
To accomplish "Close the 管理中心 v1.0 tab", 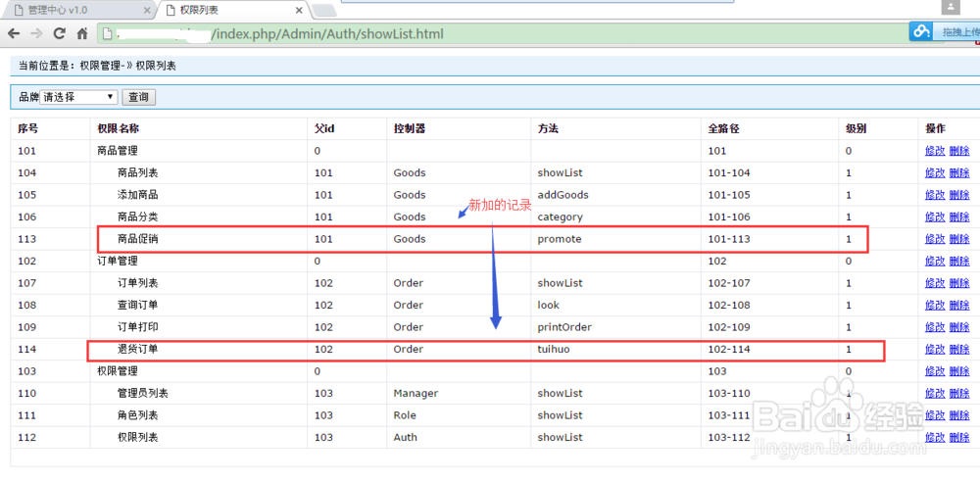I will pos(147,11).
